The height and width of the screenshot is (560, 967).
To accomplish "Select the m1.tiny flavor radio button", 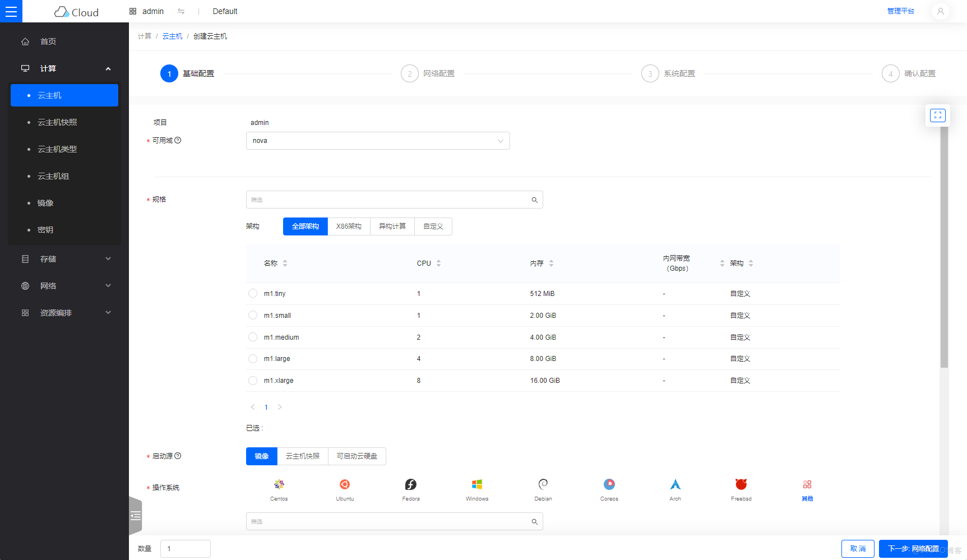I will (x=253, y=293).
